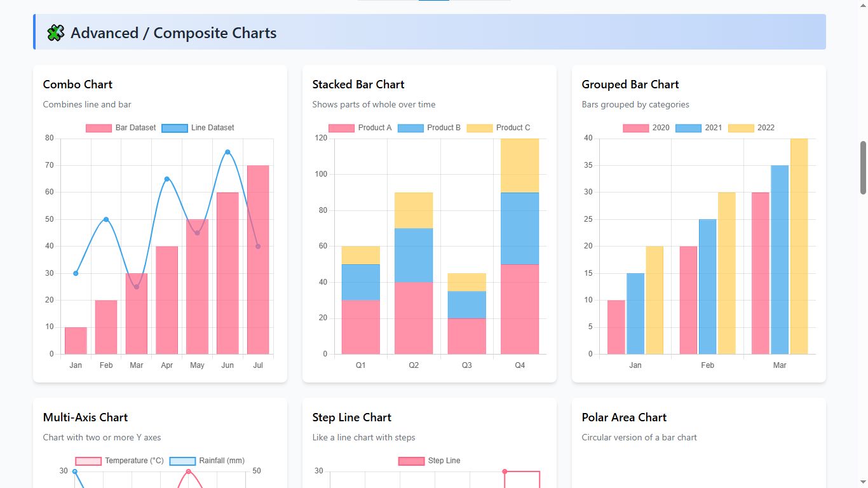This screenshot has width=868, height=488.
Task: Click the 2022 legend color box
Action: [x=741, y=128]
